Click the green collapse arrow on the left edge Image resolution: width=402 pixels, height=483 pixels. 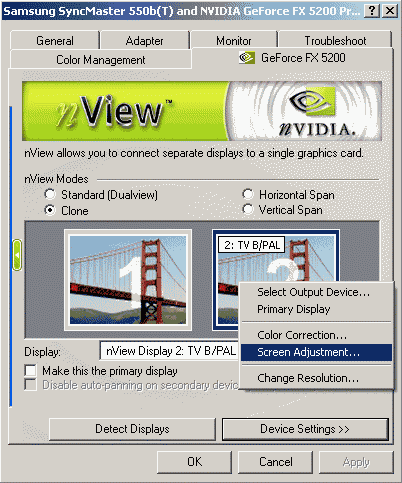17,255
